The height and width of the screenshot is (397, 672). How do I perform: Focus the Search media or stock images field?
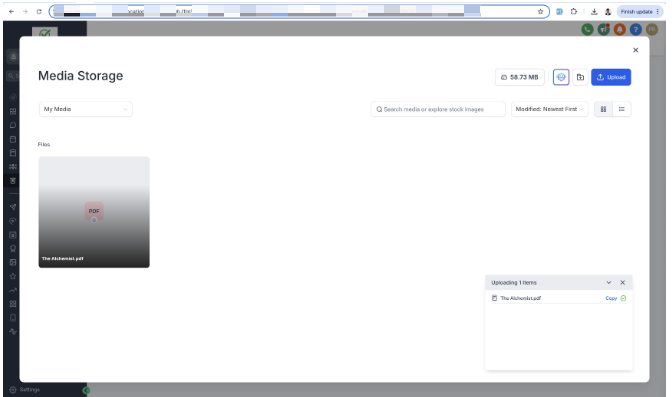(438, 109)
